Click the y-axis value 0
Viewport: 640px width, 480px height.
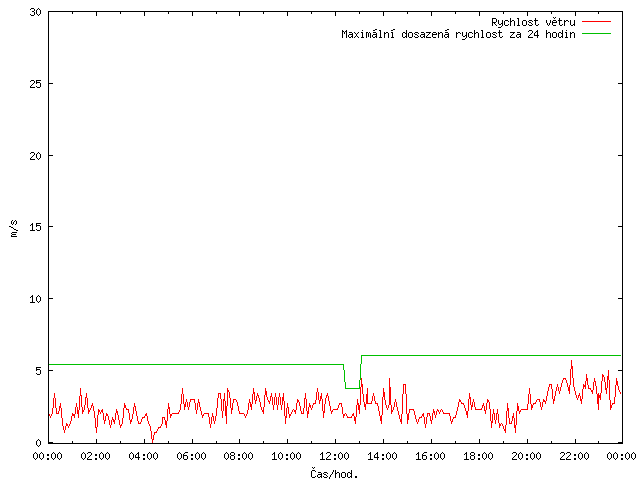click(x=39, y=443)
